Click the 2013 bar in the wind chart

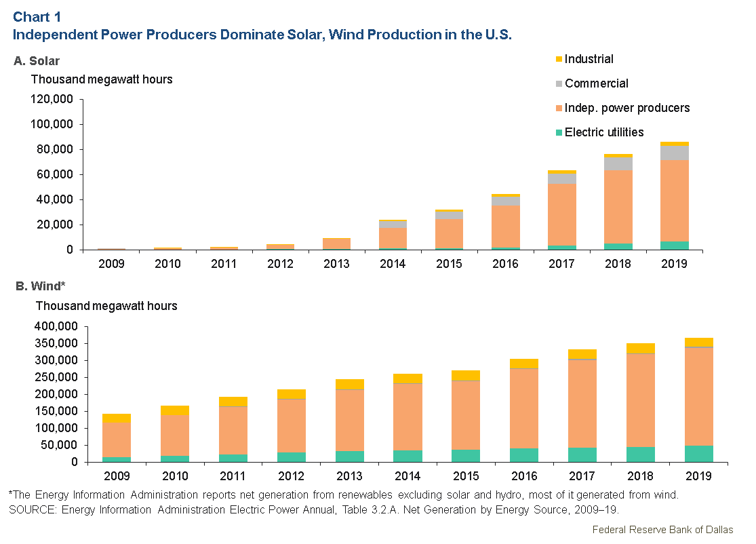tap(350, 421)
